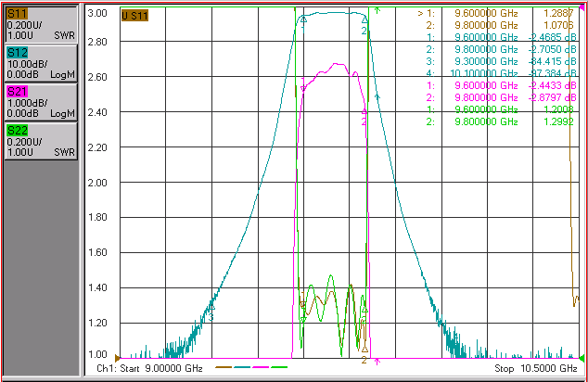Select the S12 LogM trace button

(41, 63)
